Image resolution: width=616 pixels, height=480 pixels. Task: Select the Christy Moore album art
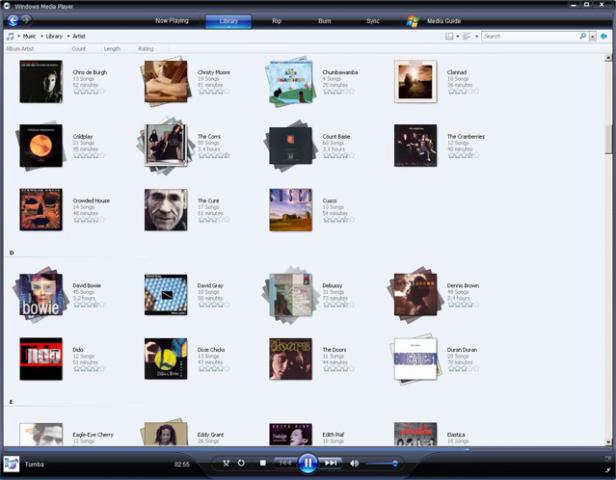[x=166, y=81]
